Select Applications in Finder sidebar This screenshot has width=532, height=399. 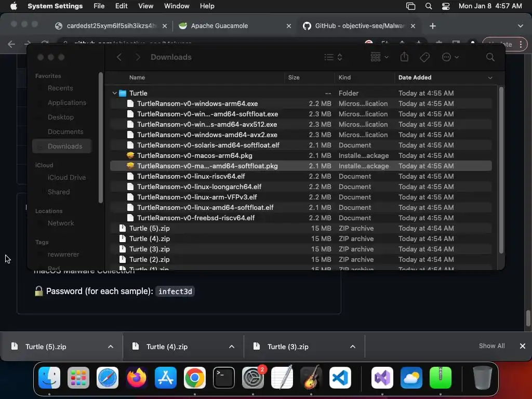tap(67, 102)
